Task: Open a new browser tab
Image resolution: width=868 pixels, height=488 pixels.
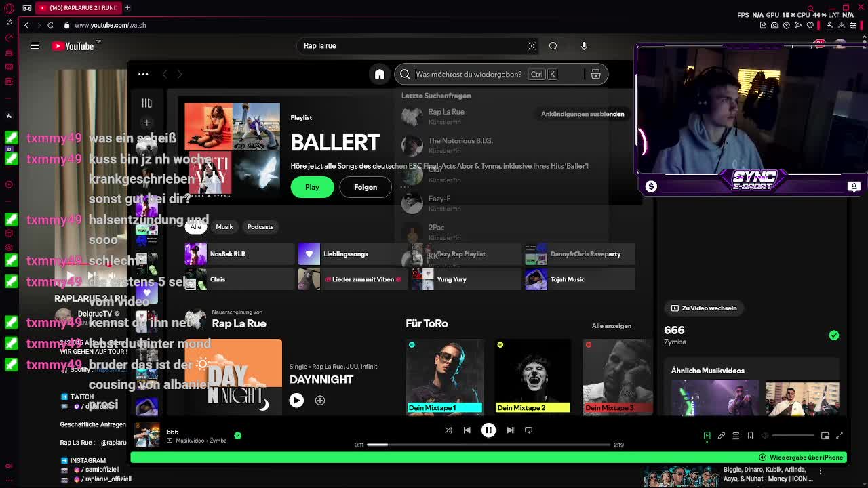Action: [127, 7]
